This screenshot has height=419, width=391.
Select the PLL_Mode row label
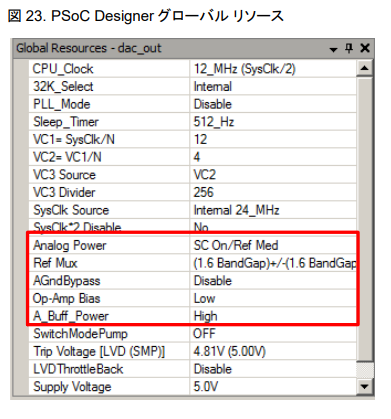tap(62, 104)
